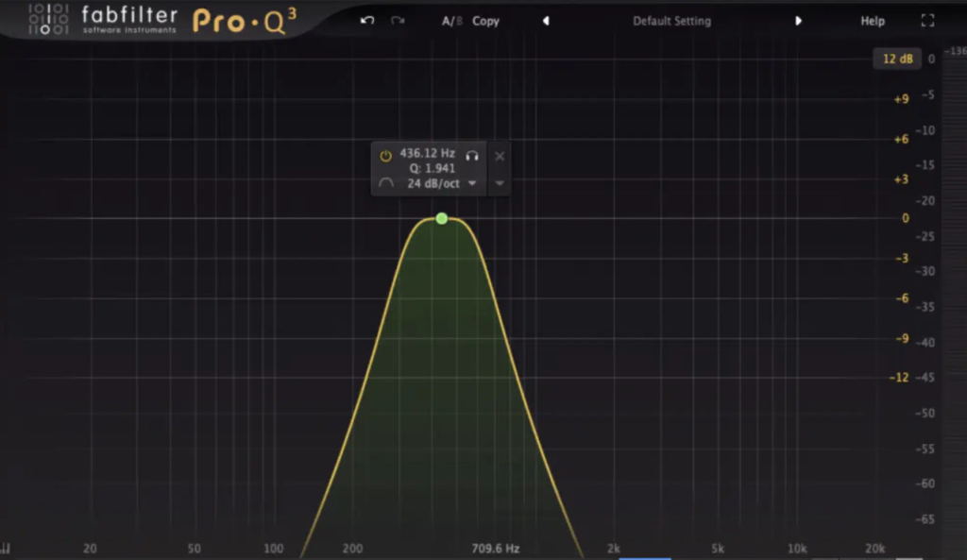Viewport: 967px width, 560px height.
Task: Open the Help menu
Action: point(872,20)
